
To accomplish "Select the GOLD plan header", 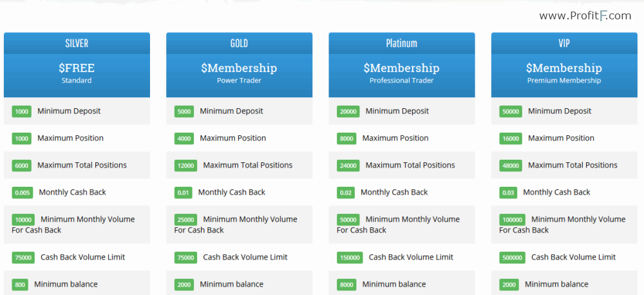I will click(239, 43).
